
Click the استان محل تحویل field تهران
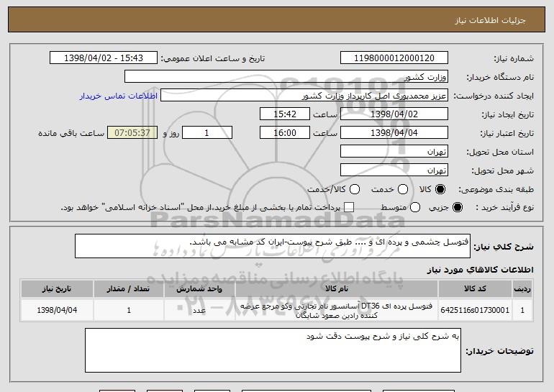click(x=394, y=152)
